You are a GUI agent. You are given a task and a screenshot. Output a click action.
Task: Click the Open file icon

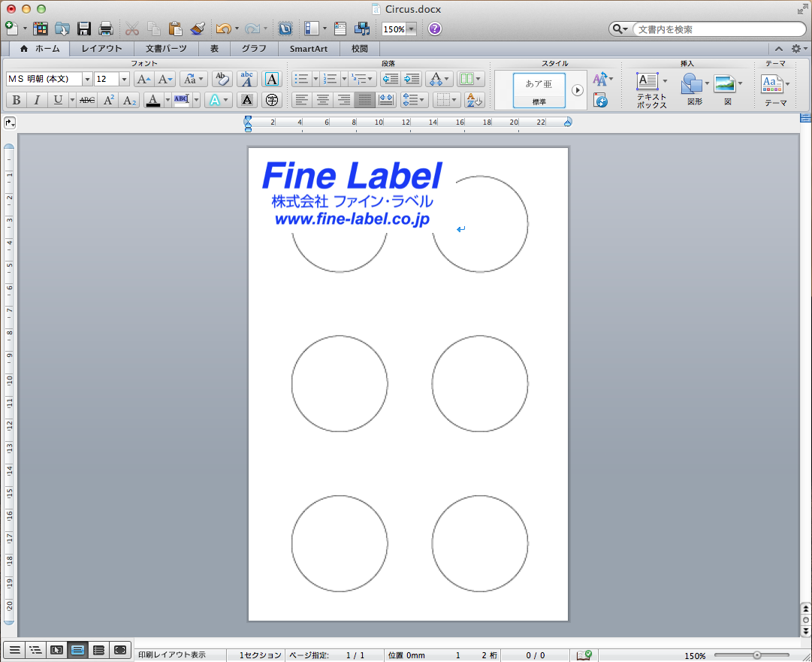pyautogui.click(x=62, y=29)
